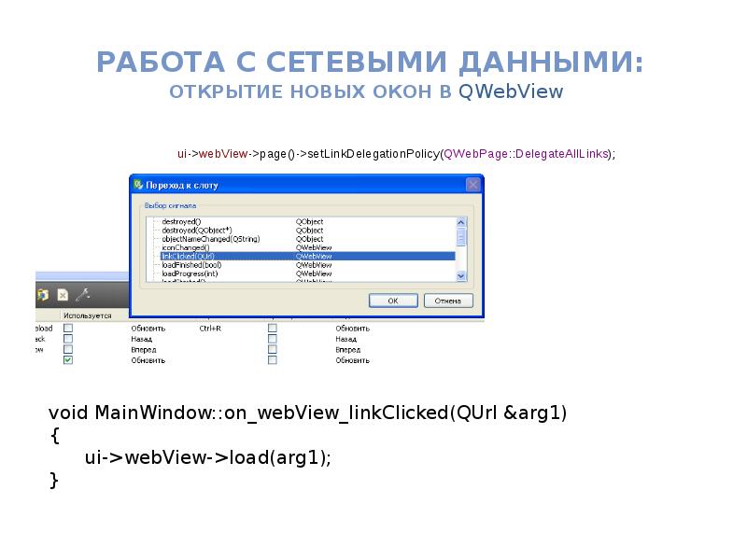Click the delete action icon with X
Screen dimensions: 747x560
pyautogui.click(x=63, y=295)
